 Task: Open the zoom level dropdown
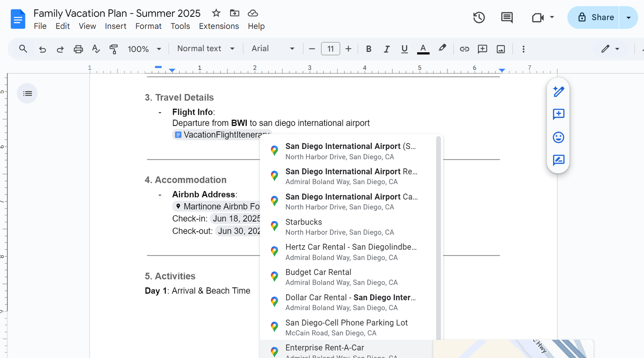[144, 49]
